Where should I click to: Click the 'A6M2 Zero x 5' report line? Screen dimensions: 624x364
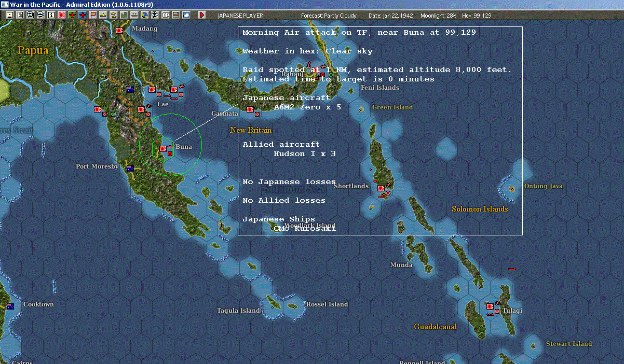pos(307,107)
